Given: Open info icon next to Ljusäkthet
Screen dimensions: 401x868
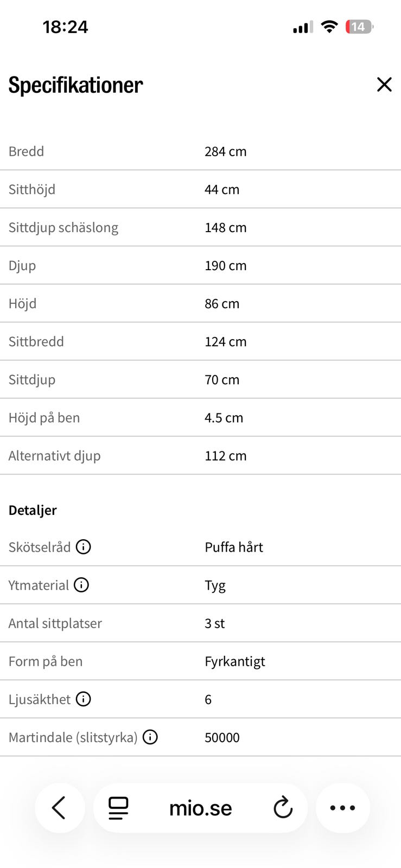Looking at the screenshot, I should tap(83, 699).
